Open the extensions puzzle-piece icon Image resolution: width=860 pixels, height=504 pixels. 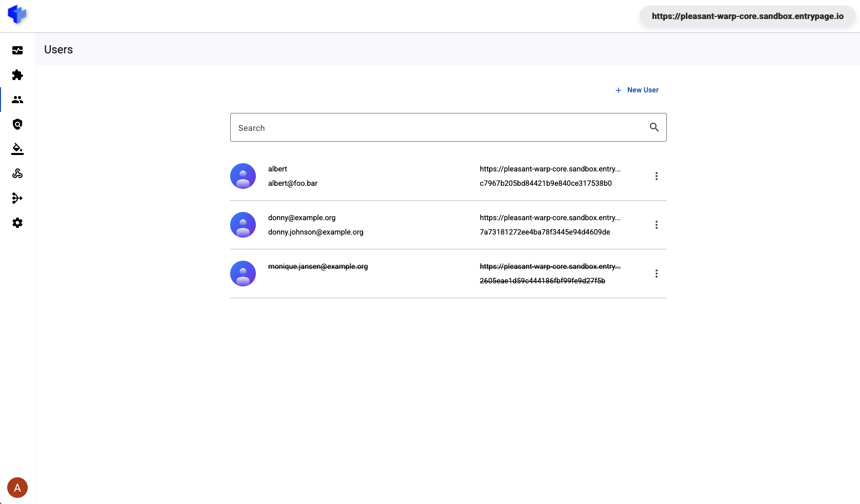pyautogui.click(x=17, y=75)
